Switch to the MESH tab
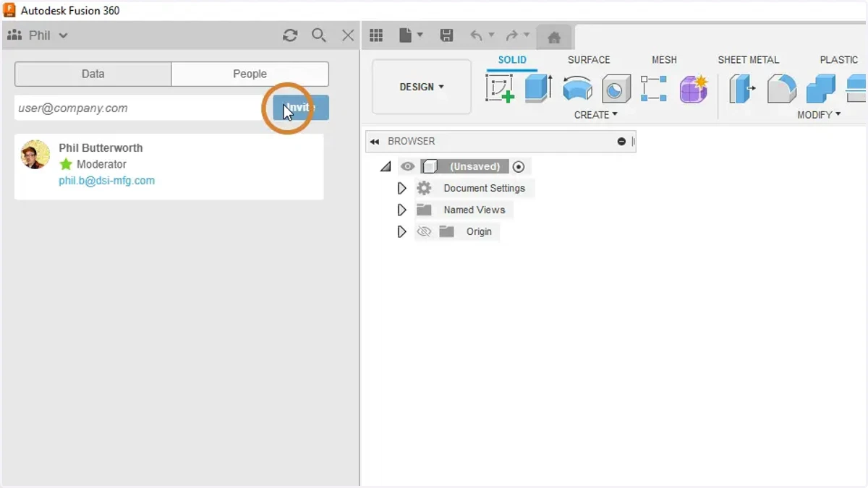868x488 pixels. pyautogui.click(x=664, y=60)
